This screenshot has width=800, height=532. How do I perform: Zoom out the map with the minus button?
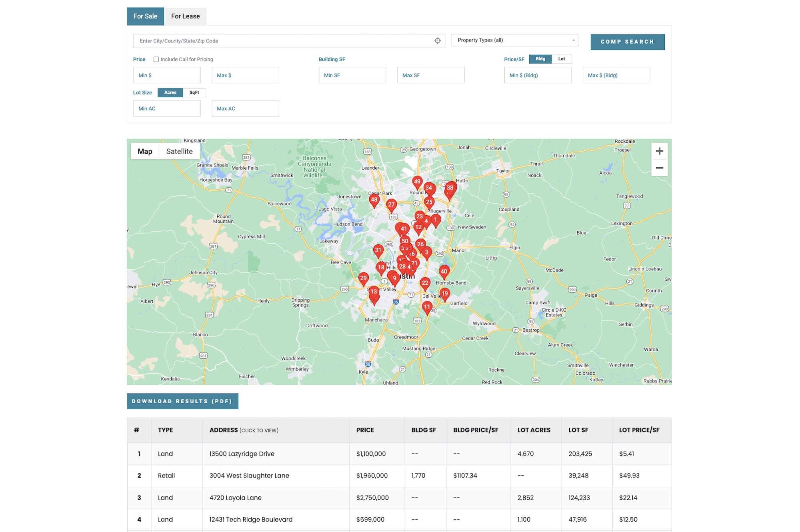click(659, 168)
